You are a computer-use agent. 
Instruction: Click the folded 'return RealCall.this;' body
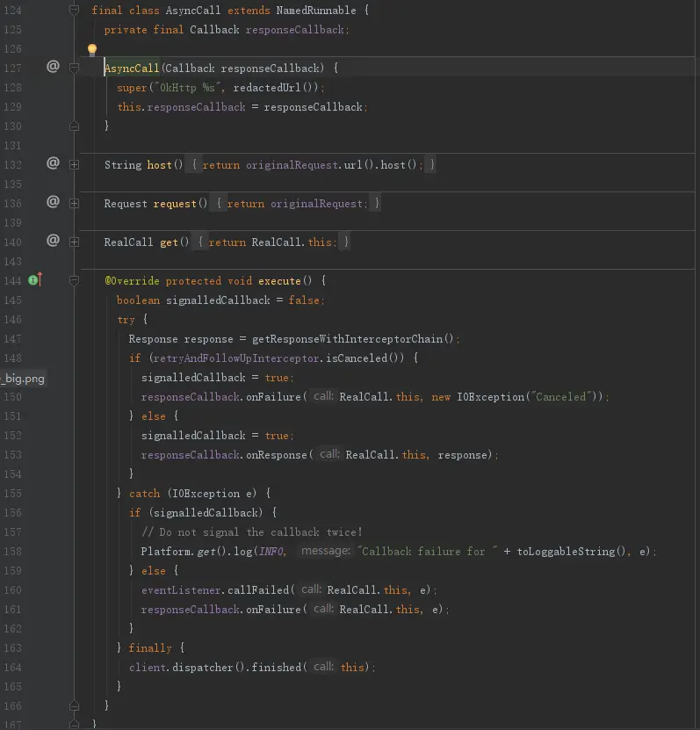tap(271, 242)
